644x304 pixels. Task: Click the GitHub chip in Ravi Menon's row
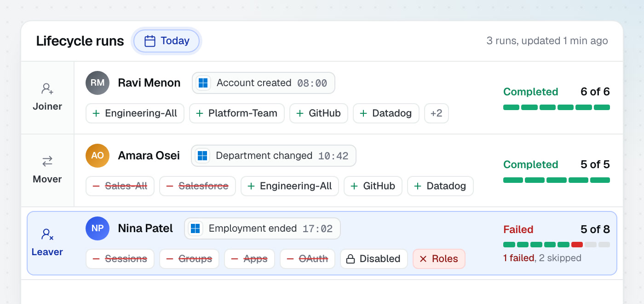click(x=319, y=113)
